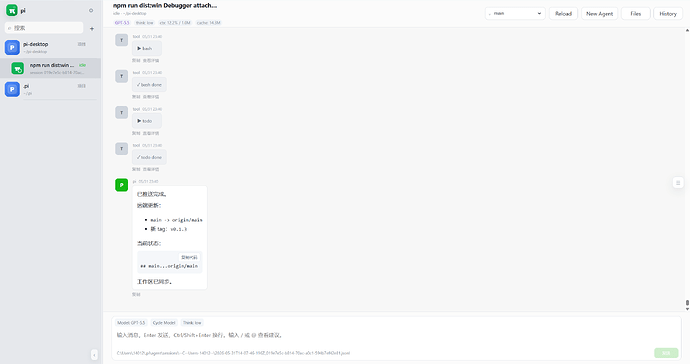
Task: Expand the '▶ todo' tool message
Action: pos(147,121)
